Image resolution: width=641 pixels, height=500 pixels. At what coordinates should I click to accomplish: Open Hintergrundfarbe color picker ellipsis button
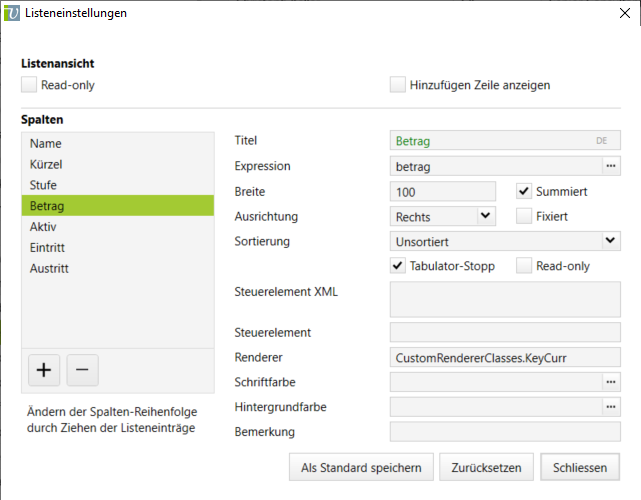[x=611, y=407]
